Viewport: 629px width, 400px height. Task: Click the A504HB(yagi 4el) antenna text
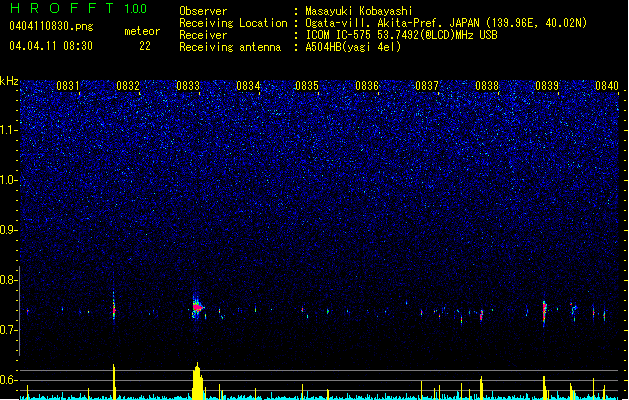tap(353, 47)
